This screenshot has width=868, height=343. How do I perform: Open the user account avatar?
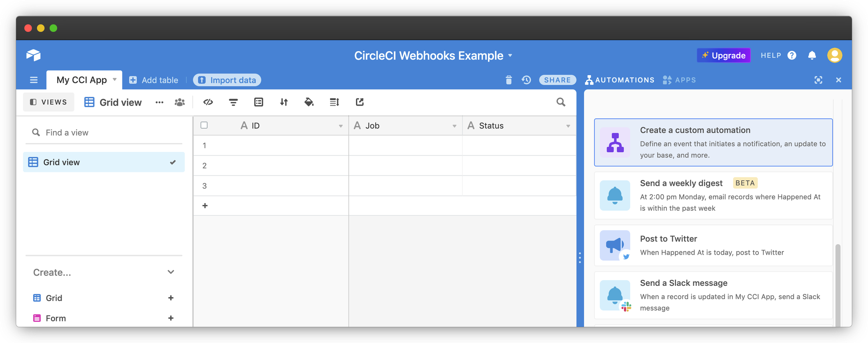tap(835, 55)
